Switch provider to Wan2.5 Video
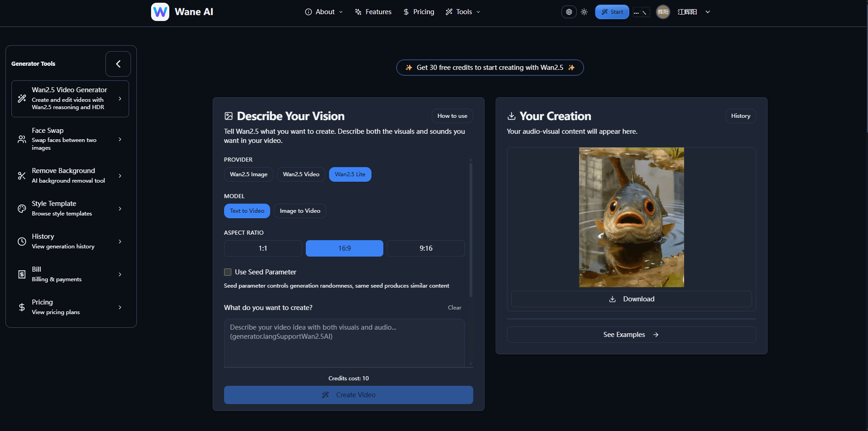The image size is (868, 431). point(301,174)
